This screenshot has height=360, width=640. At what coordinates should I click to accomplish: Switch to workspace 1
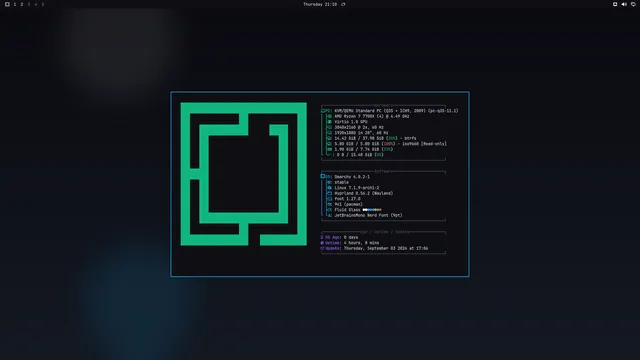pos(15,4)
